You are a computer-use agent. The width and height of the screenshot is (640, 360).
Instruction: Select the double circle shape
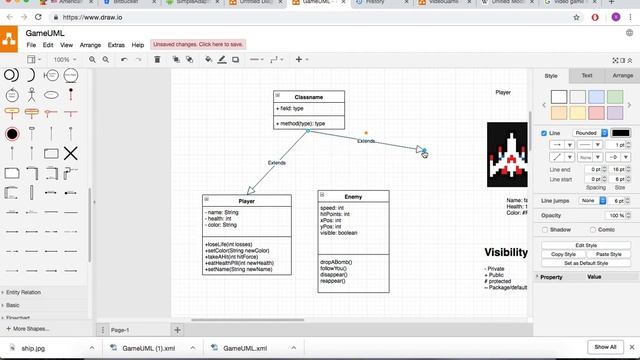(11, 75)
